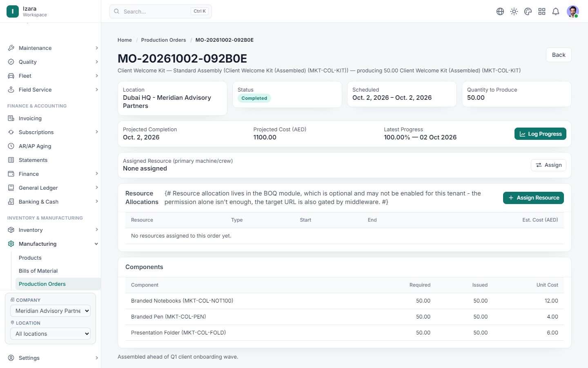Click Branded Notebooks (MKT-COL-NOT100) component
The width and height of the screenshot is (588, 368).
pos(182,301)
